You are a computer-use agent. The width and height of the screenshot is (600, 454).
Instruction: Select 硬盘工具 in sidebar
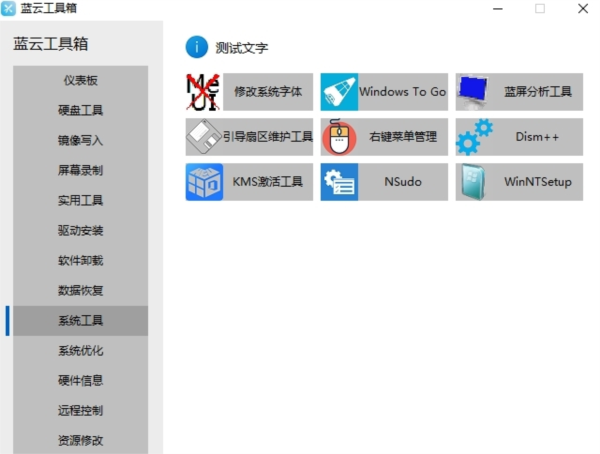tap(80, 110)
